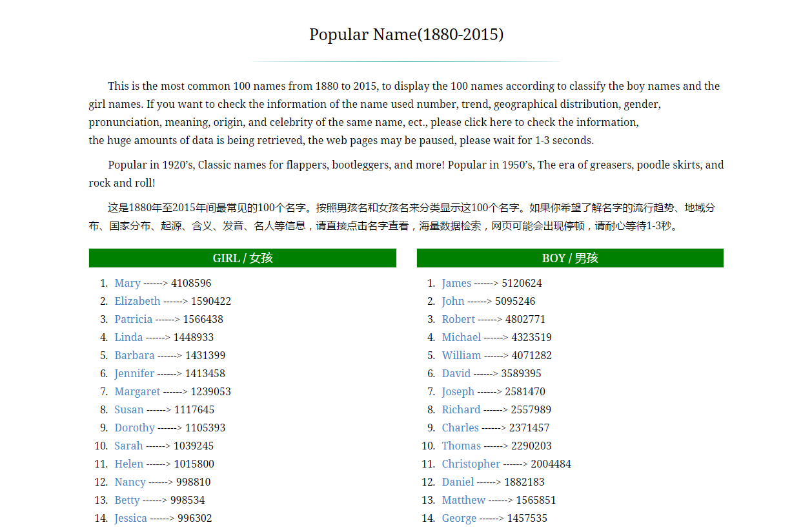Click the John name link
Image resolution: width=812 pixels, height=527 pixels.
(x=453, y=301)
